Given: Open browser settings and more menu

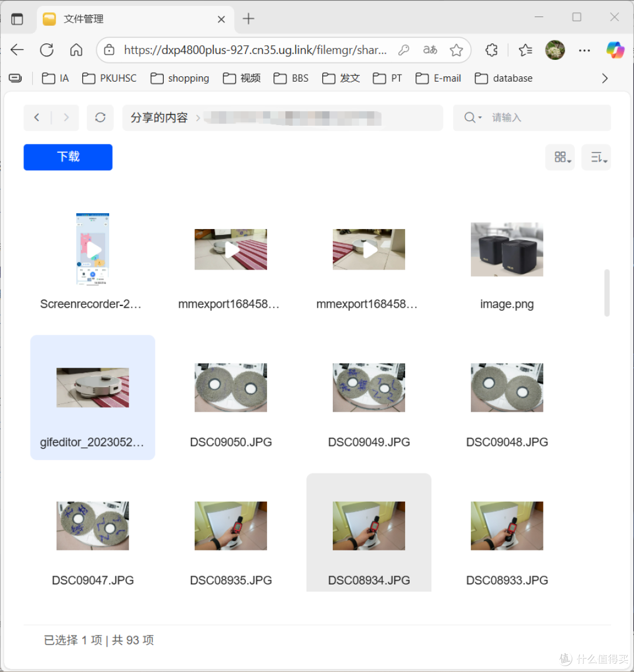Looking at the screenshot, I should point(584,50).
